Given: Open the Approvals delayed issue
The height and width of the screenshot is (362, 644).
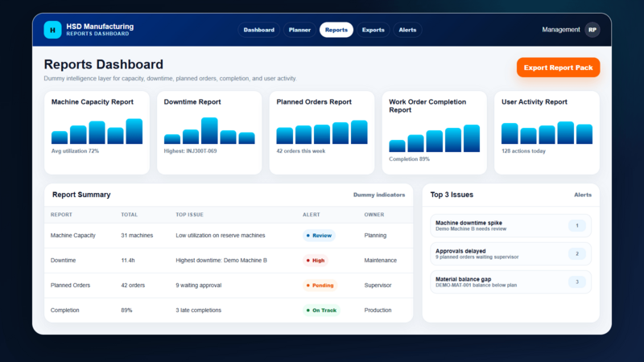Looking at the screenshot, I should coord(510,254).
